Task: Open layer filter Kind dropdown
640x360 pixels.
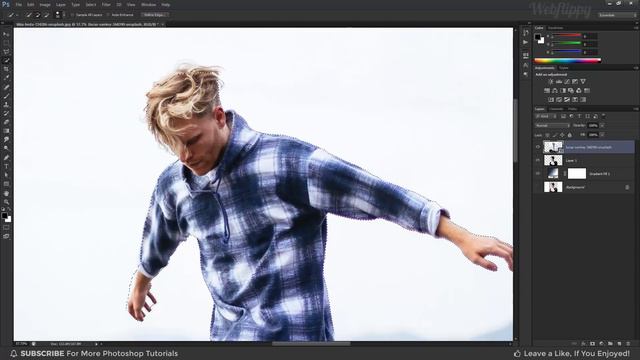Action: (x=546, y=116)
